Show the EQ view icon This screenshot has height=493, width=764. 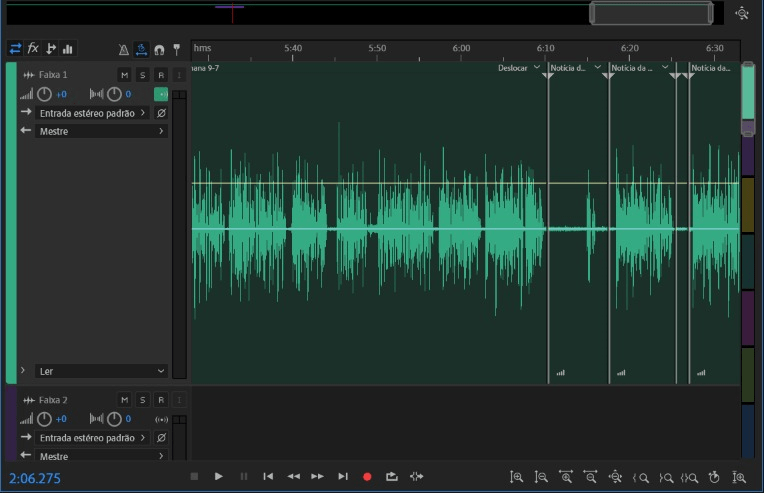coord(68,48)
